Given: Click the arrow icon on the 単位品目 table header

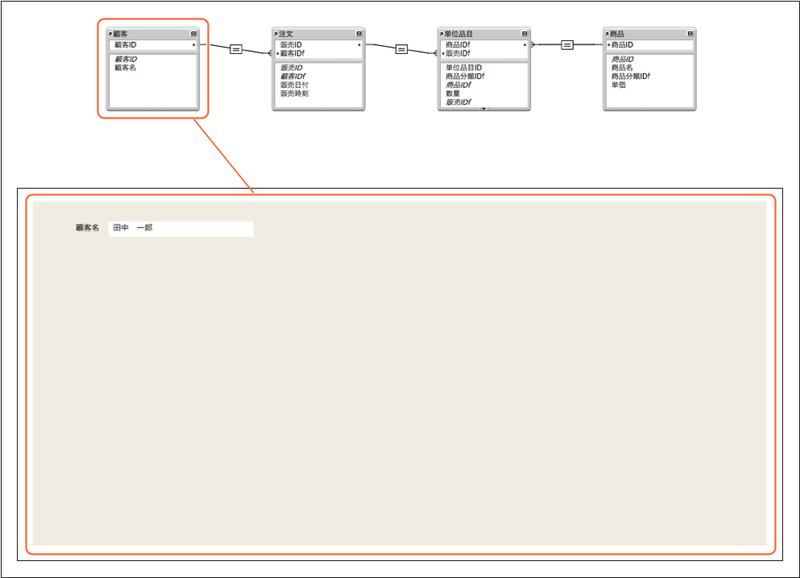Looking at the screenshot, I should 441,34.
